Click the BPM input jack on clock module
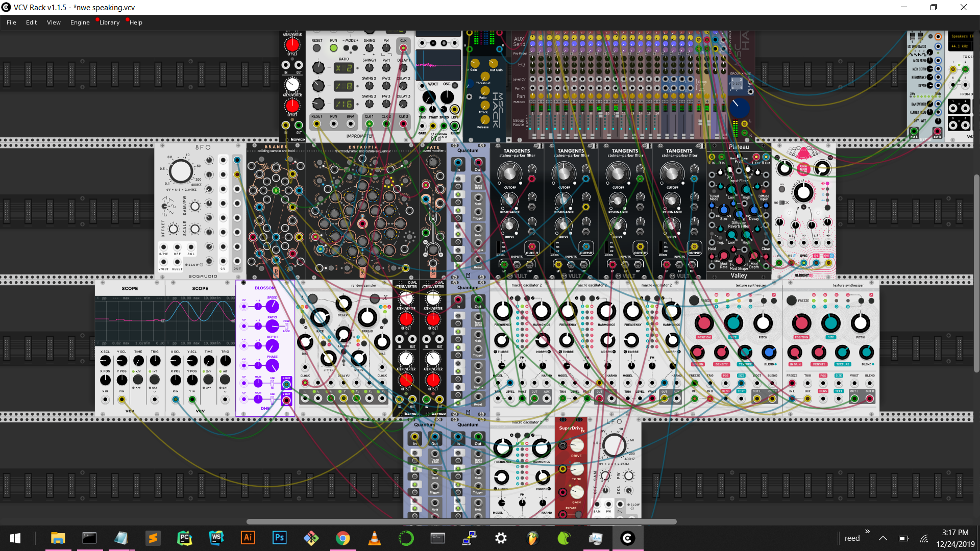This screenshot has width=980, height=551. [351, 124]
